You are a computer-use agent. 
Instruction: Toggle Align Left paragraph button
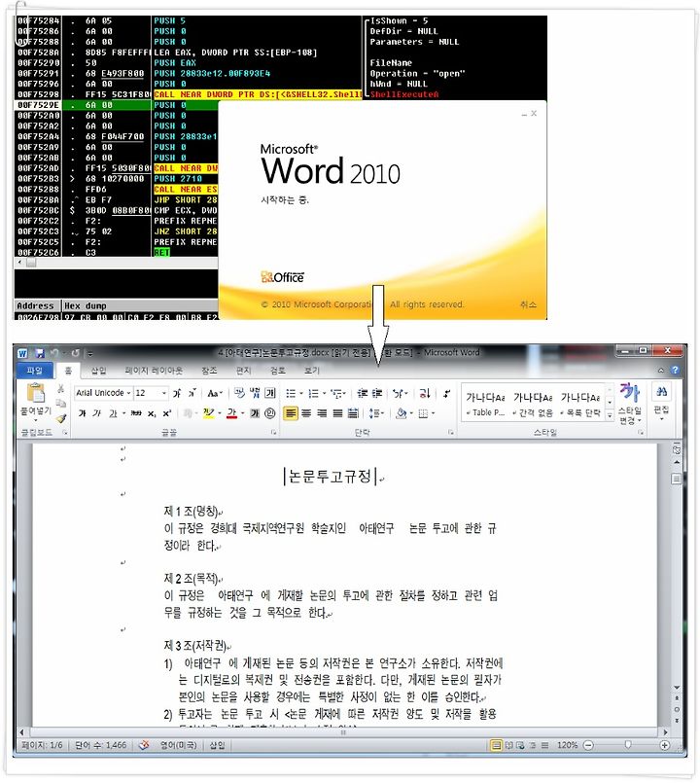291,413
